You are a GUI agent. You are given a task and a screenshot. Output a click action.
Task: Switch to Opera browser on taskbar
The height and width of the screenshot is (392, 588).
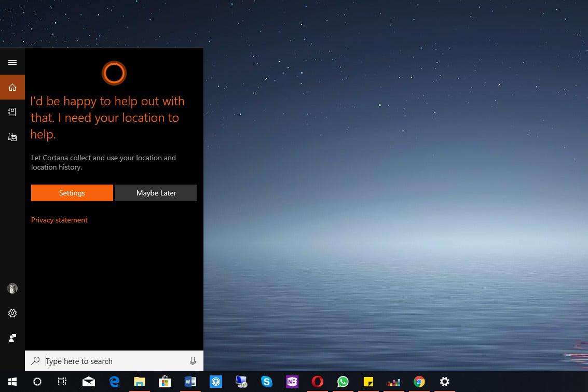[x=317, y=382]
